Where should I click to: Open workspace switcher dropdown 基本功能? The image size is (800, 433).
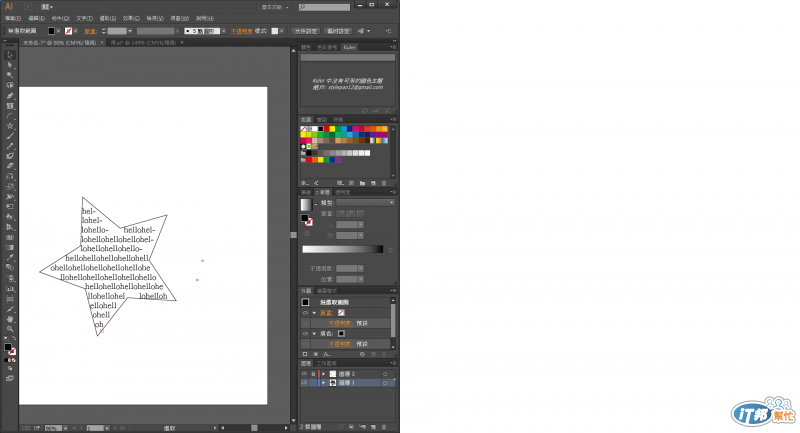(276, 7)
